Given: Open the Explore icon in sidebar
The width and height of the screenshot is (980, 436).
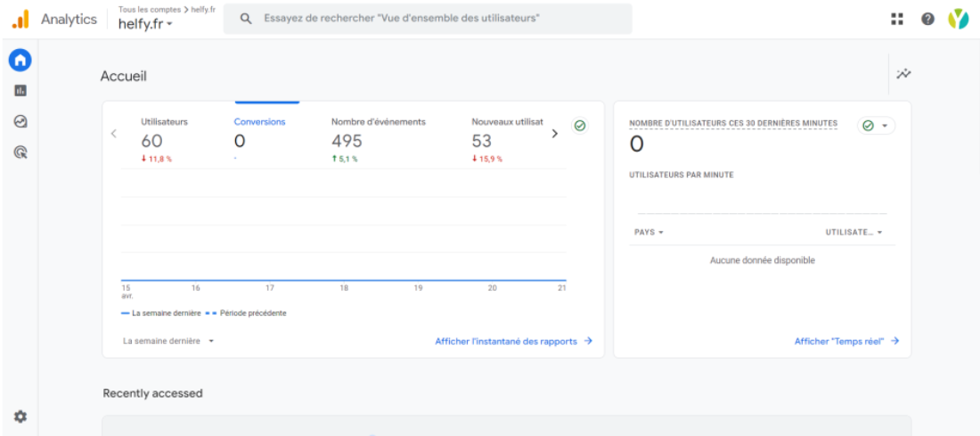Looking at the screenshot, I should pyautogui.click(x=20, y=121).
